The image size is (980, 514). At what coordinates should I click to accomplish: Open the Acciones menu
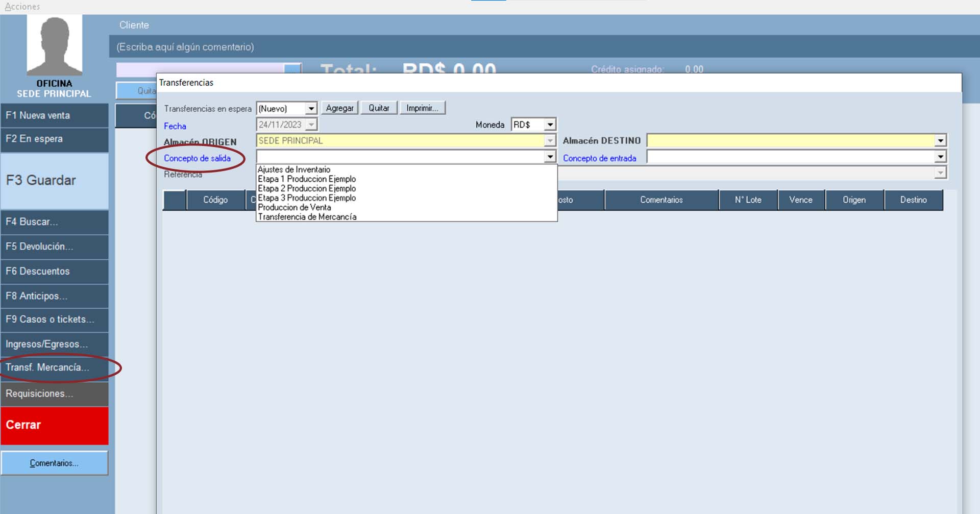point(22,7)
